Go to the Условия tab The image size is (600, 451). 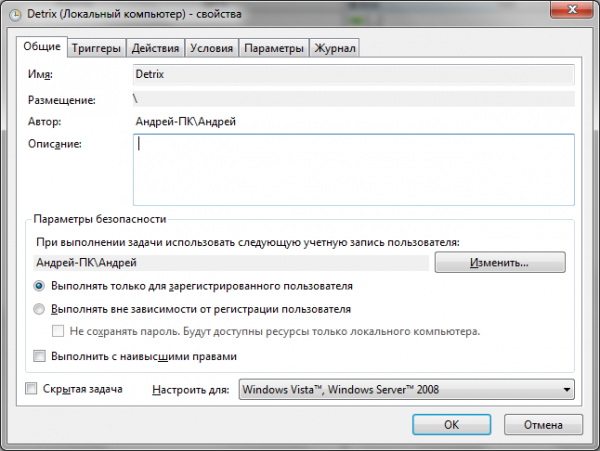(212, 48)
